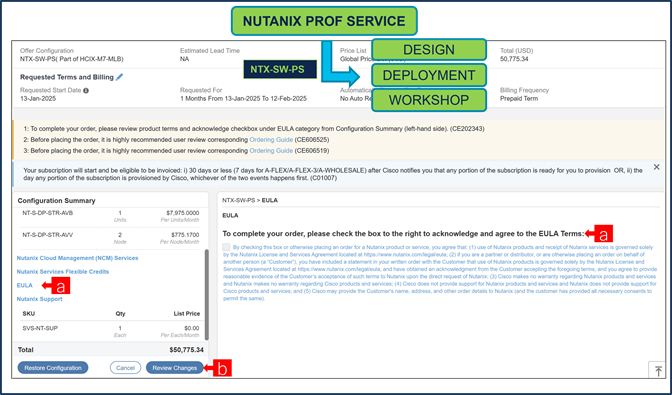Viewport: 672px width, 395px height.
Task: Click the dark NTX-SW-PS label box
Action: pyautogui.click(x=280, y=69)
